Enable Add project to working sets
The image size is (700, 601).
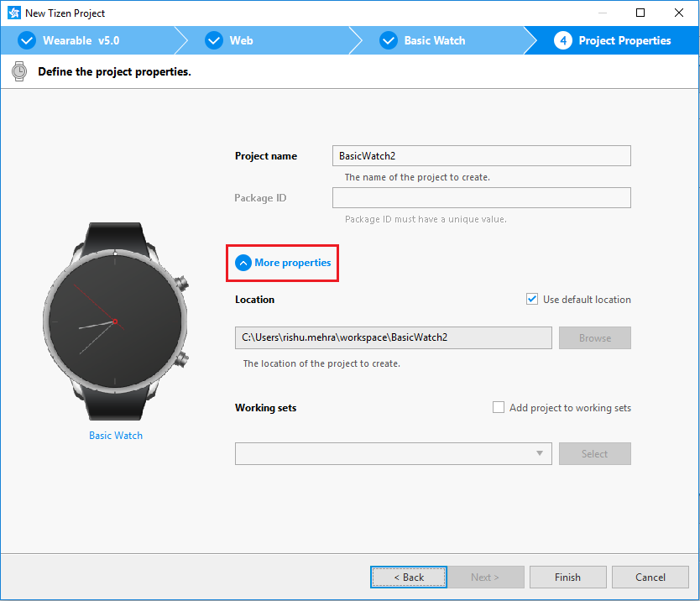click(x=499, y=408)
